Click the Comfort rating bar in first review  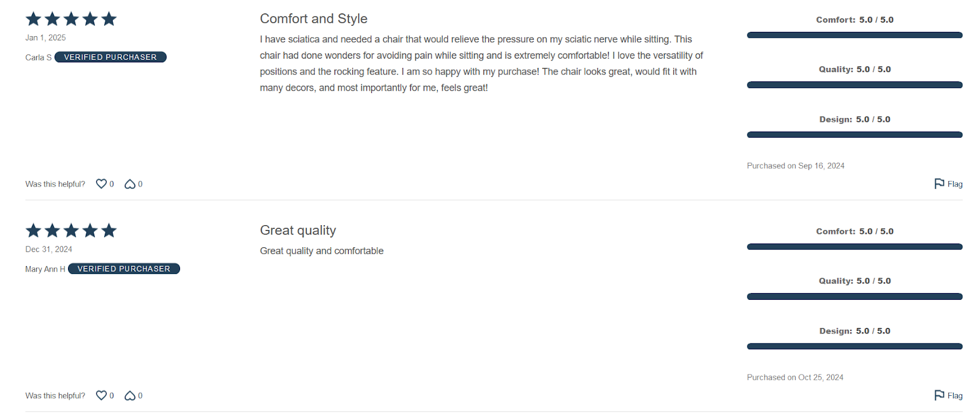pos(854,35)
